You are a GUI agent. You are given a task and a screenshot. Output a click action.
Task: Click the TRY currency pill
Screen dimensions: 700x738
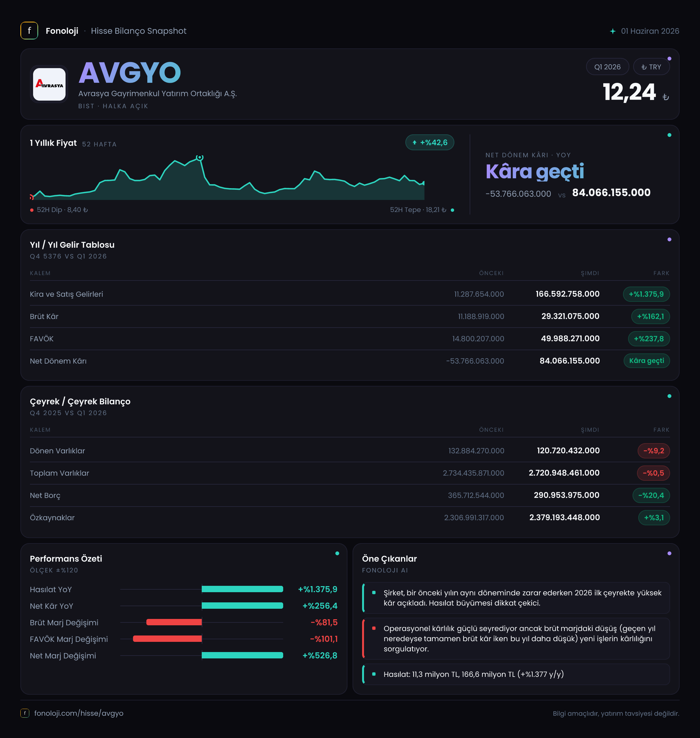tap(651, 67)
